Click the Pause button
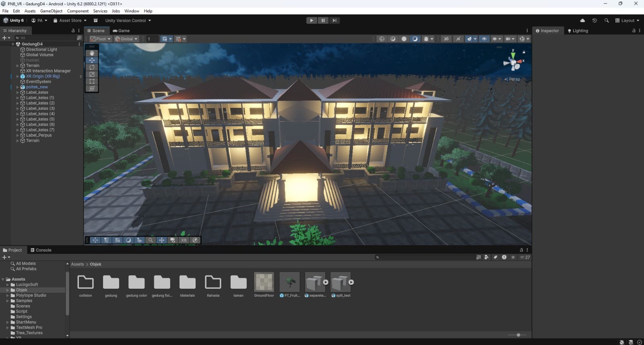Viewport: 644px width, 345px height. click(323, 21)
